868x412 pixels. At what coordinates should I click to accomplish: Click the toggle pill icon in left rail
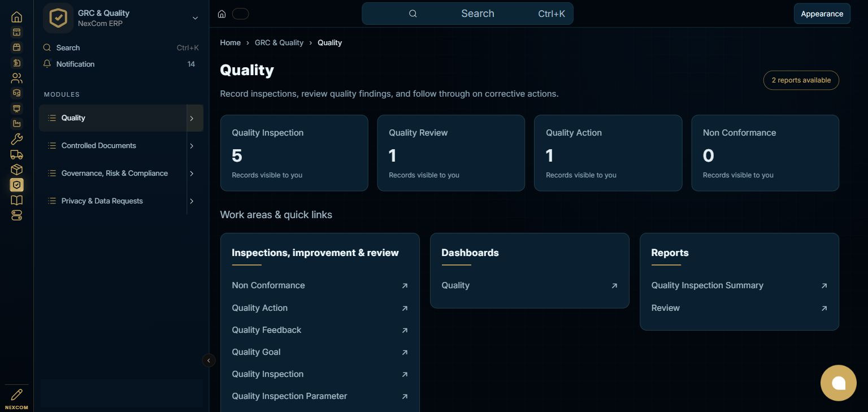[17, 215]
